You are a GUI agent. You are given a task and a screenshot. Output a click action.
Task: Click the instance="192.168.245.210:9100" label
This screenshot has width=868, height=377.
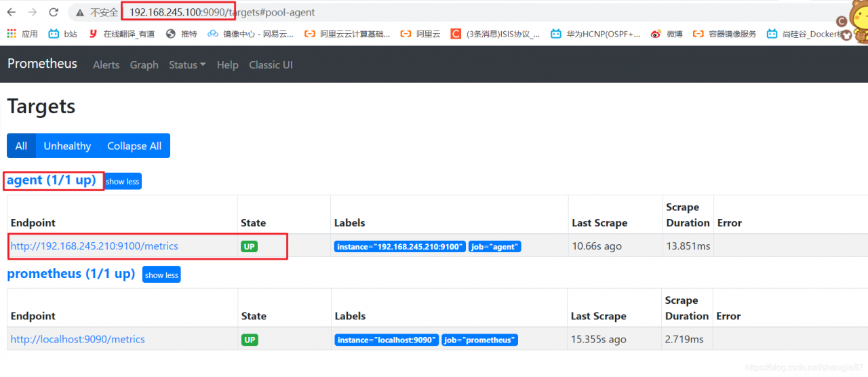[400, 247]
